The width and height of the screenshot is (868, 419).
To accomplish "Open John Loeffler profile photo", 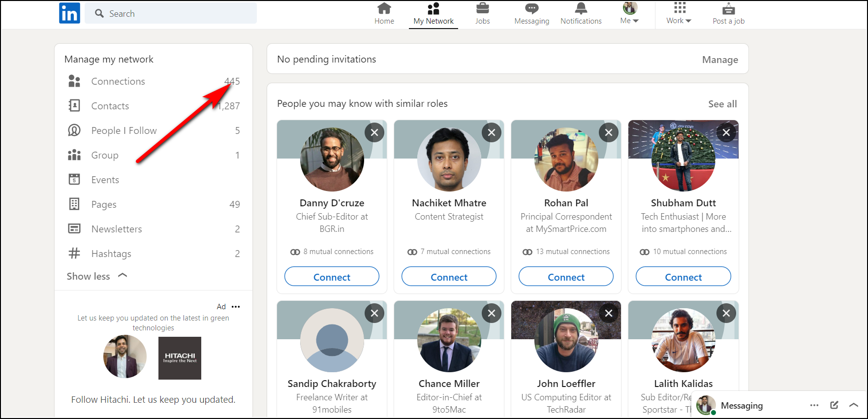I will point(566,340).
